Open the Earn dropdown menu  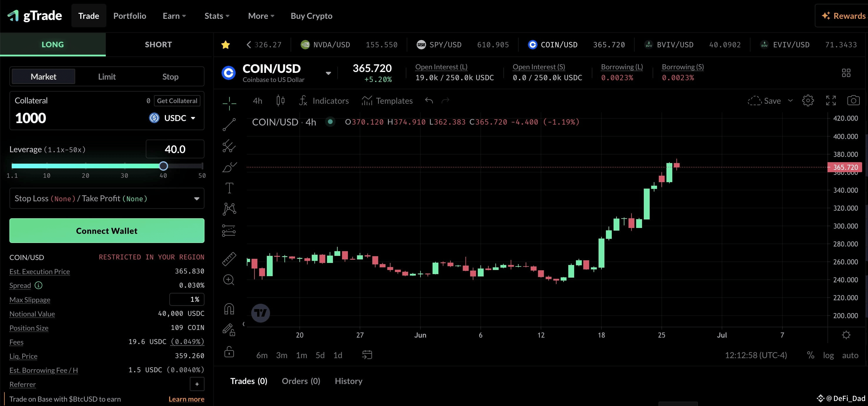pyautogui.click(x=174, y=16)
